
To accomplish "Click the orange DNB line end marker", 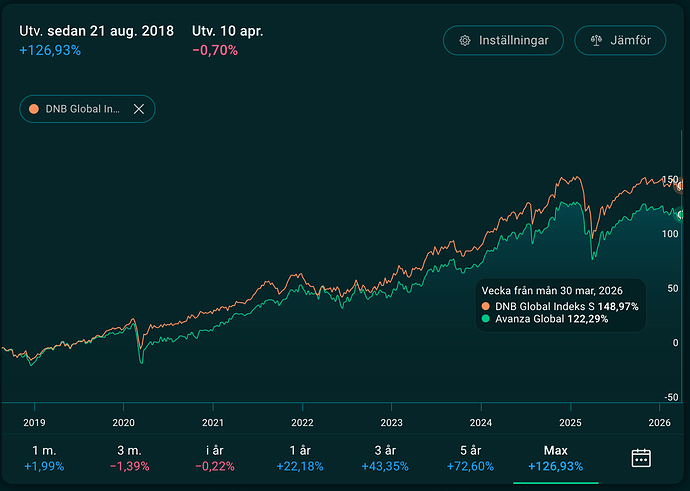I will point(680,186).
